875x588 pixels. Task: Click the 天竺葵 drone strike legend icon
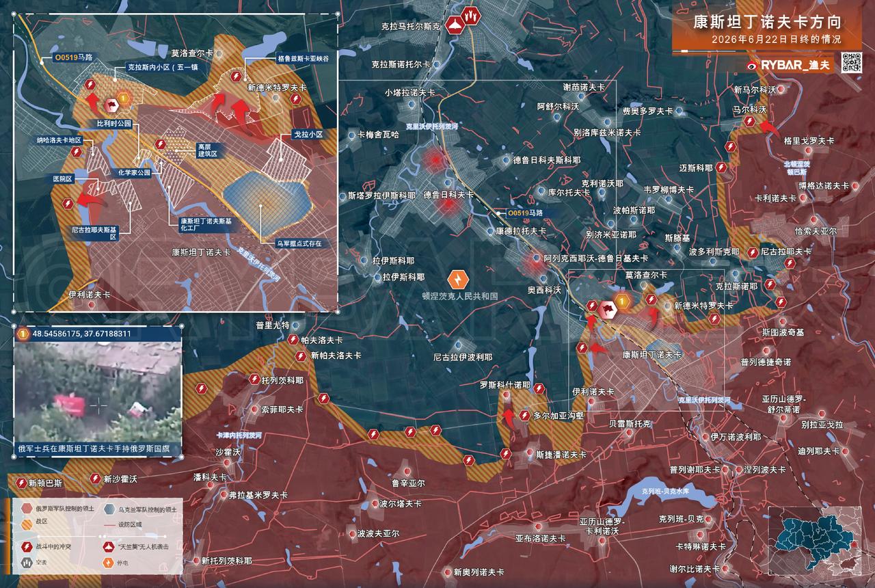107,547
